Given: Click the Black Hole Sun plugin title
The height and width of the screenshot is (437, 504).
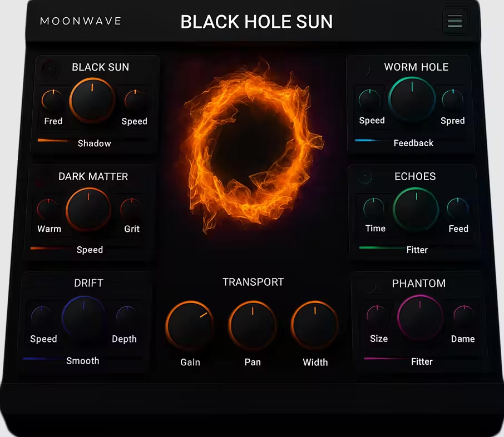Looking at the screenshot, I should click(256, 22).
